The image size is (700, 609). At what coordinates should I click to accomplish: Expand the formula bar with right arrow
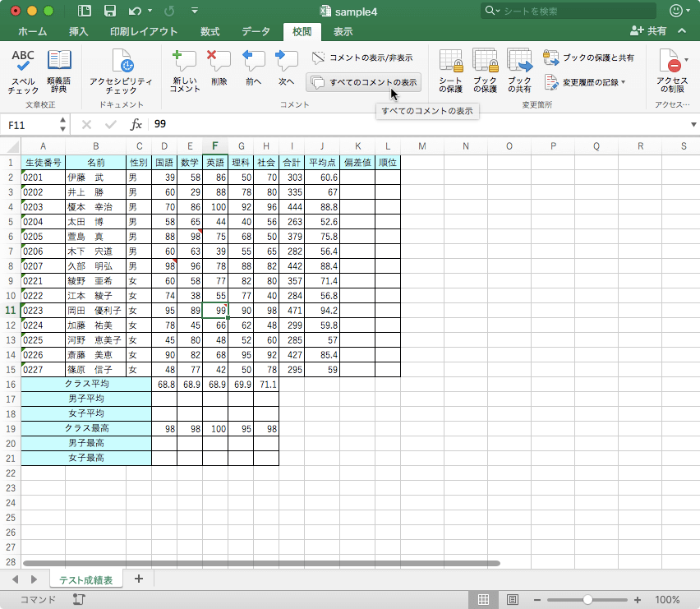coord(693,125)
